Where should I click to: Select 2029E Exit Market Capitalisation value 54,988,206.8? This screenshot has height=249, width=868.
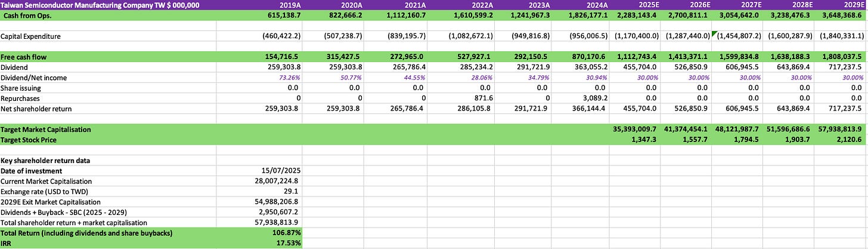[x=279, y=202]
